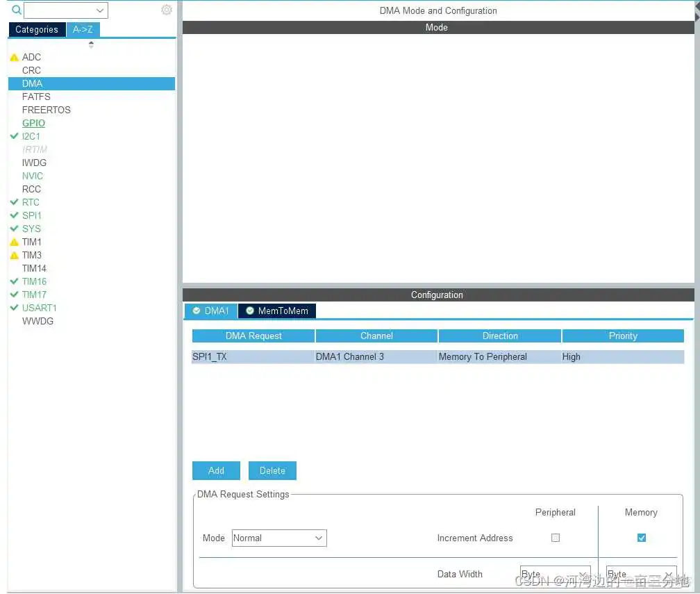This screenshot has height=594, width=700.
Task: Open the settings gear icon
Action: [166, 10]
